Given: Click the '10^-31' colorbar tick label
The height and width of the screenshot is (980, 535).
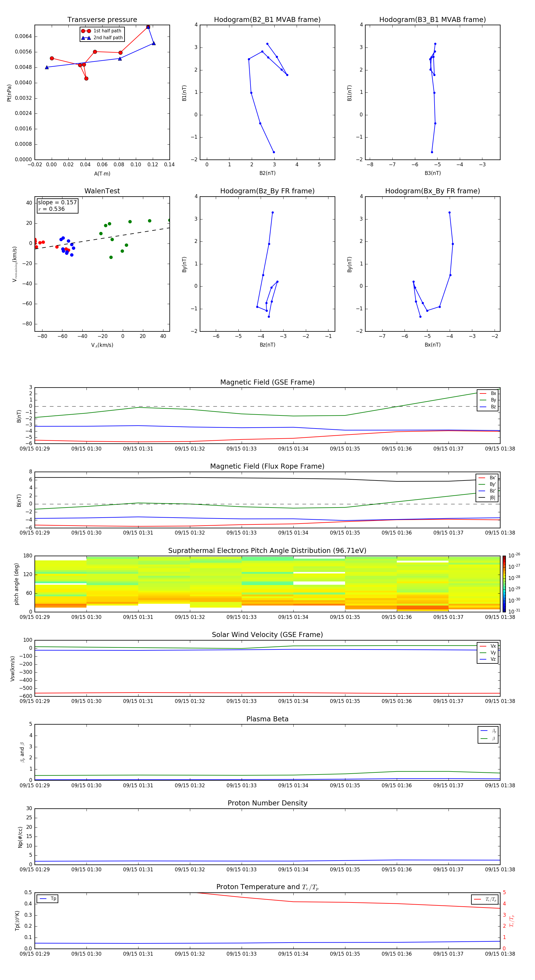Looking at the screenshot, I should click(514, 611).
